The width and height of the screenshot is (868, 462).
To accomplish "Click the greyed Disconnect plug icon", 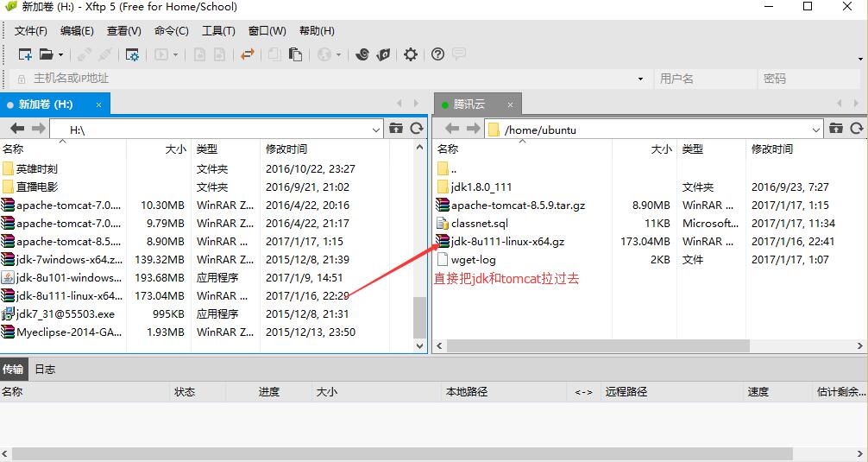I will (105, 54).
